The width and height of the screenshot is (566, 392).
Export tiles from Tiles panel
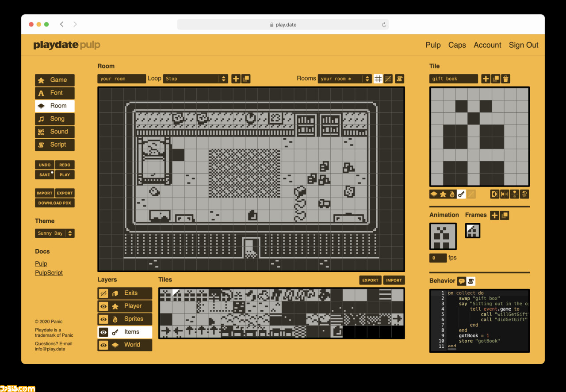pos(371,280)
